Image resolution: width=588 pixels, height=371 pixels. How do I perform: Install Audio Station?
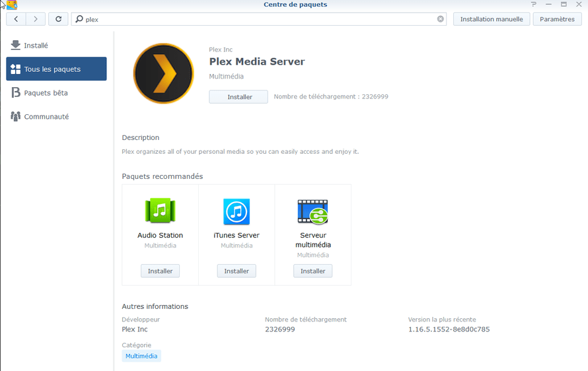tap(160, 271)
